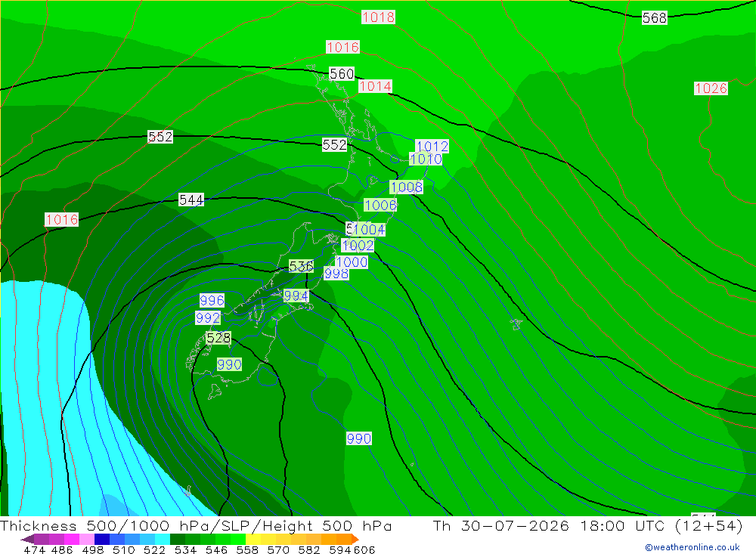
Task: Click the blue 1008 isobar label
Action: [407, 187]
